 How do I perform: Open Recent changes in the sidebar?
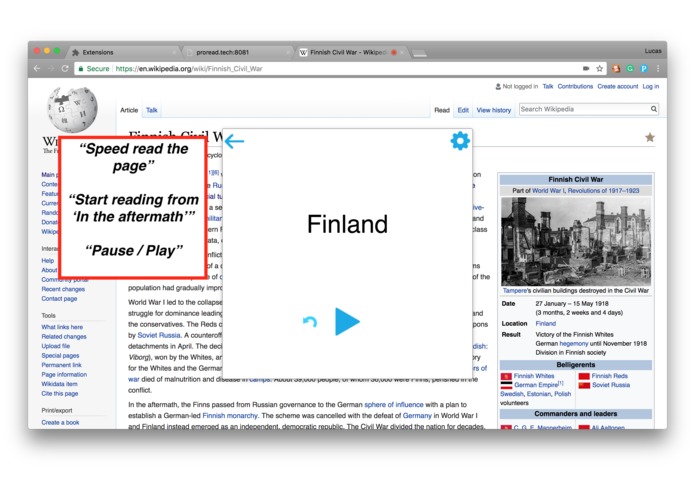point(63,289)
